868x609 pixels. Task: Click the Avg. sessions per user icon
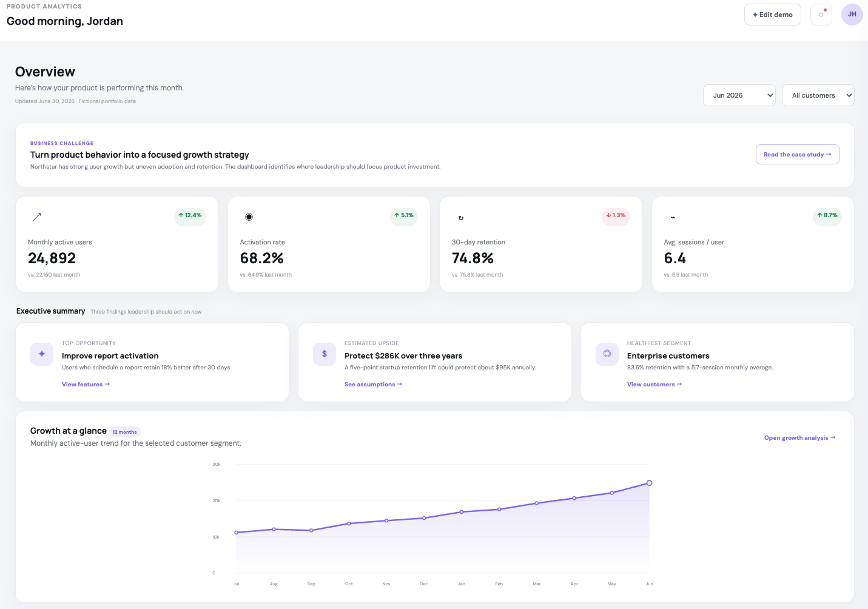(673, 217)
